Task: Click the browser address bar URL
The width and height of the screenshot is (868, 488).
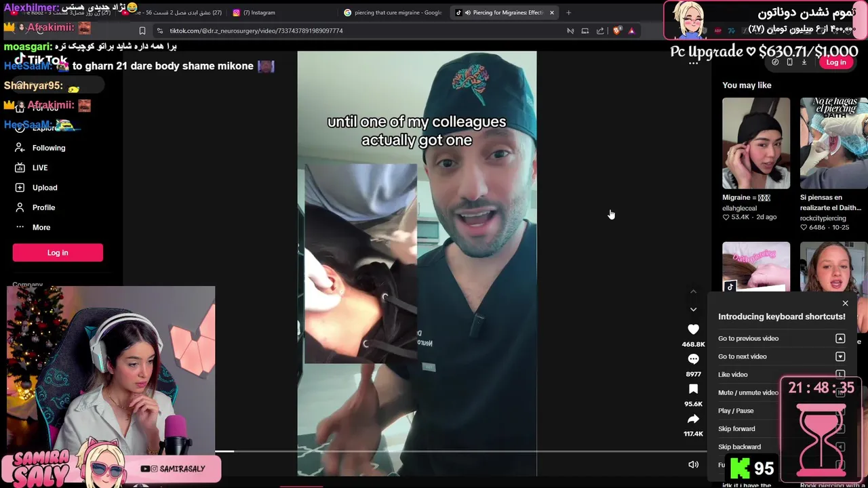Action: pyautogui.click(x=256, y=30)
